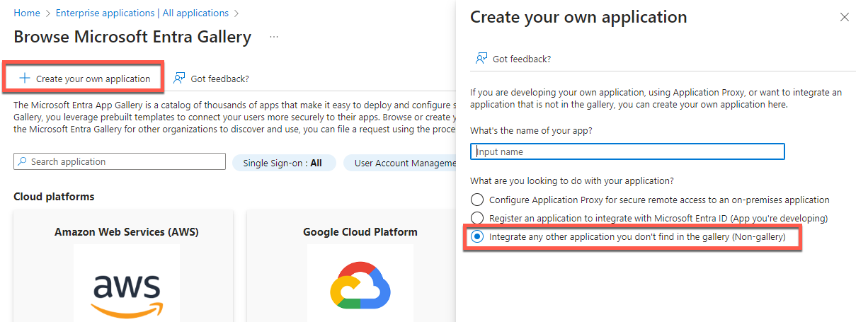Viewport: 868px width, 322px height.
Task: Click the feedback icon in Create your own application panel
Action: click(x=481, y=59)
